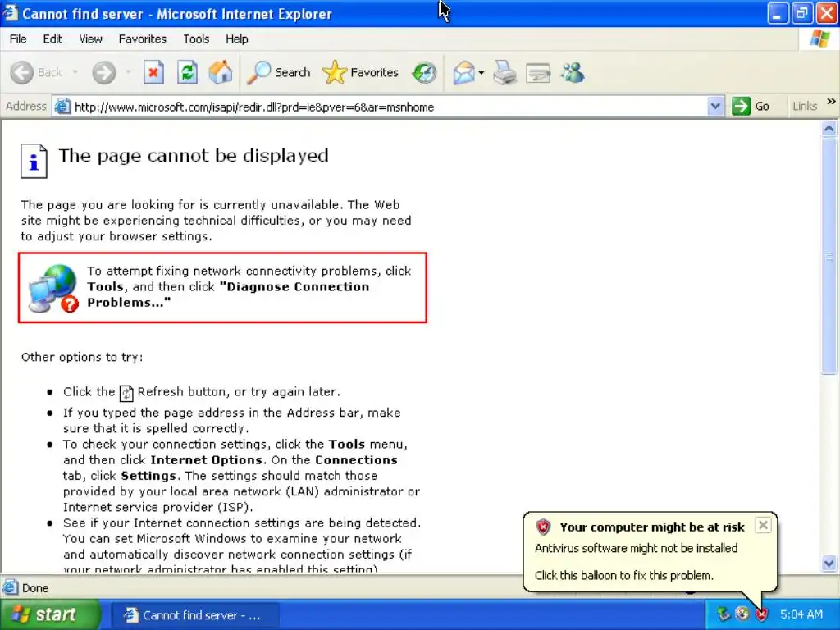Screen dimensions: 840x630
Task: Open the Back button history dropdown arrow
Action: tap(75, 72)
